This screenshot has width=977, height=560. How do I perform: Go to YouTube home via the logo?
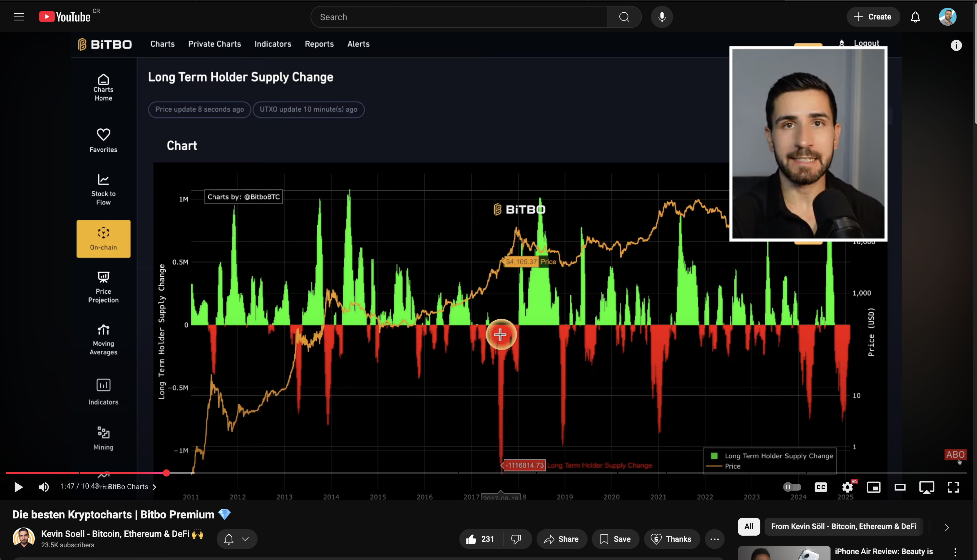65,17
